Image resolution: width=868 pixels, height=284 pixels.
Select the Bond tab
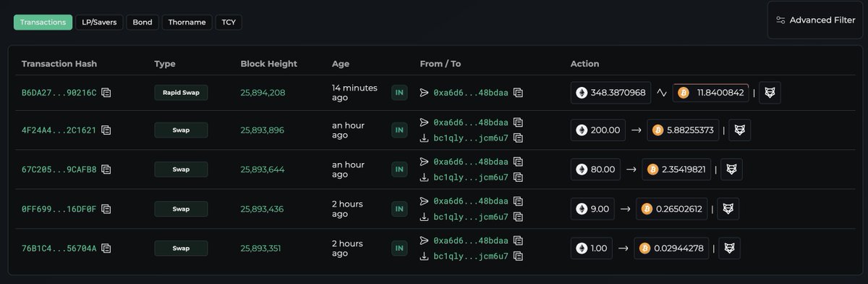coord(142,22)
